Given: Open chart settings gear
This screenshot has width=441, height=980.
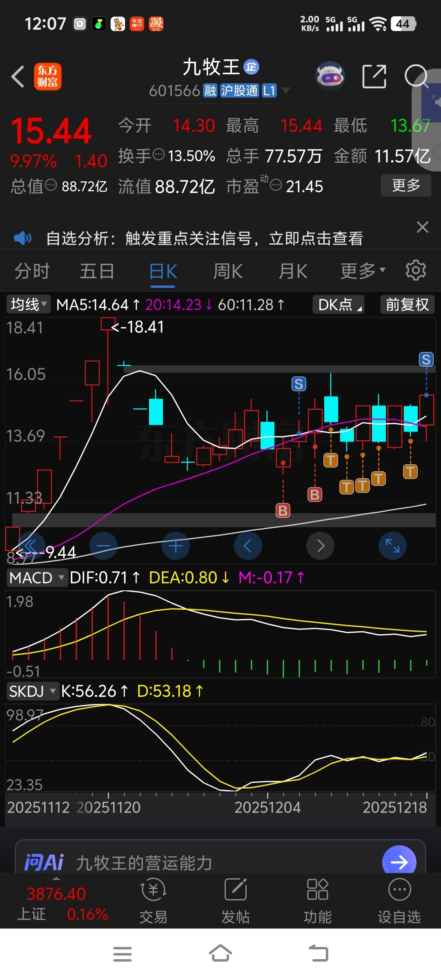Looking at the screenshot, I should pyautogui.click(x=416, y=270).
